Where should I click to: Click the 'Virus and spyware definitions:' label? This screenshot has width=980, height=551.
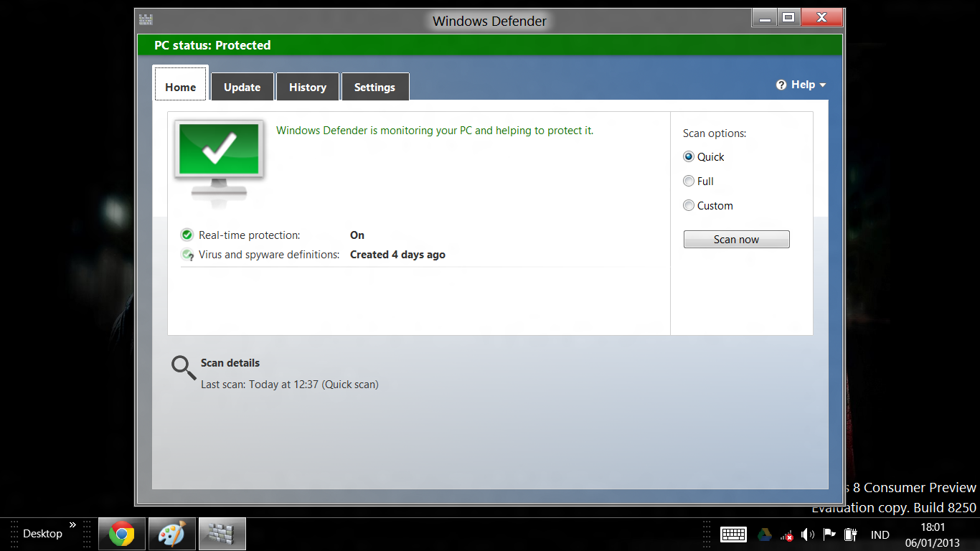[x=269, y=255]
